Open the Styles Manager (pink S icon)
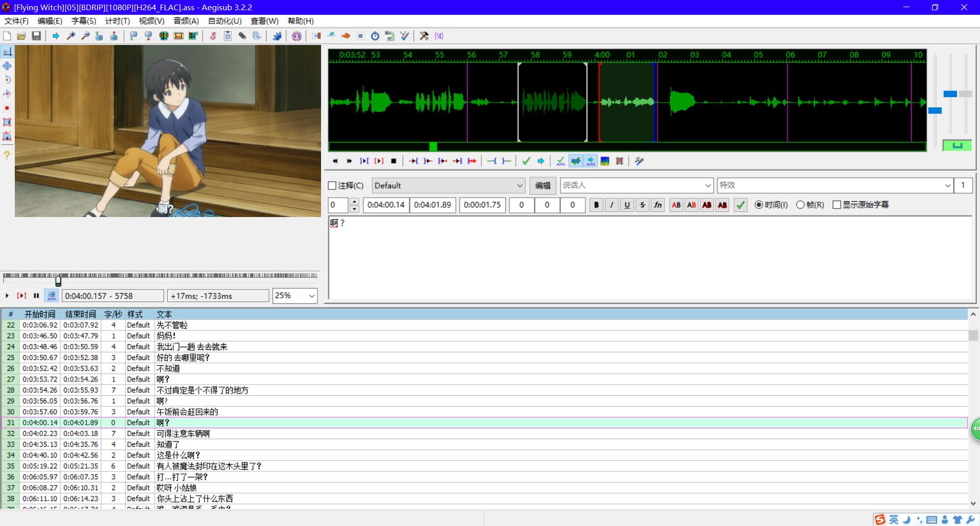This screenshot has height=526, width=980. pos(213,36)
